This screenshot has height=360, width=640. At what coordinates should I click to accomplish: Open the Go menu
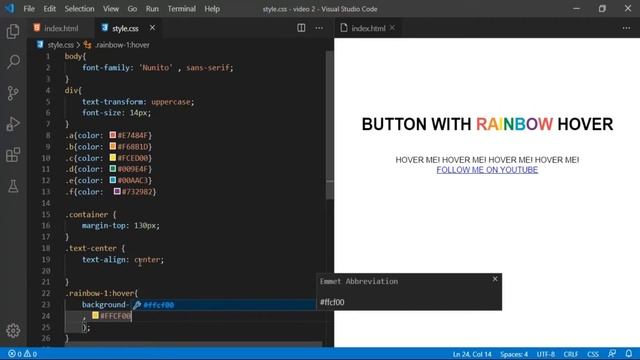click(132, 9)
